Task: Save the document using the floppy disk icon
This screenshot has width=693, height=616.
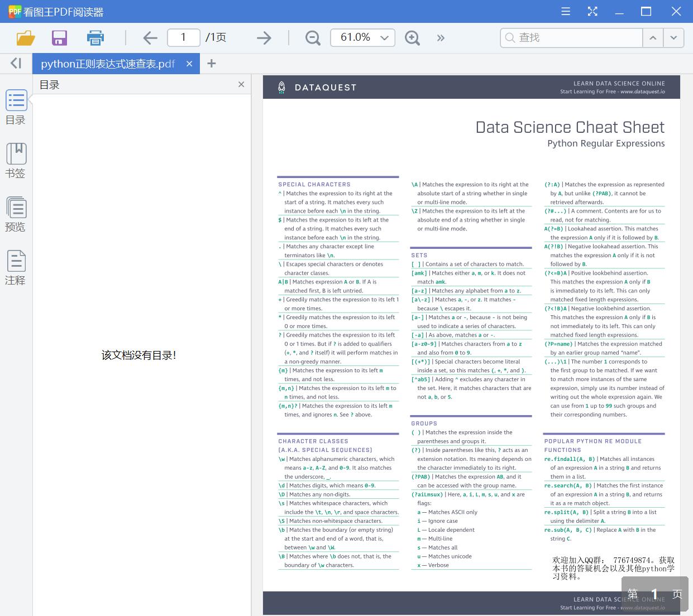Action: 59,38
